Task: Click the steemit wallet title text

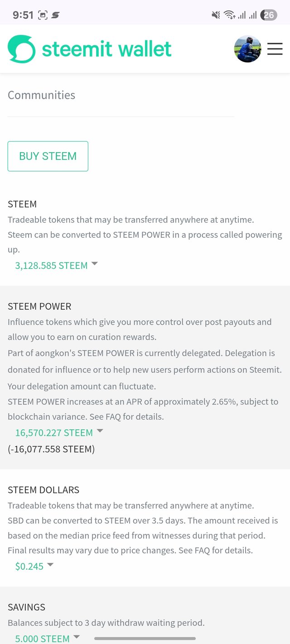Action: coord(106,49)
